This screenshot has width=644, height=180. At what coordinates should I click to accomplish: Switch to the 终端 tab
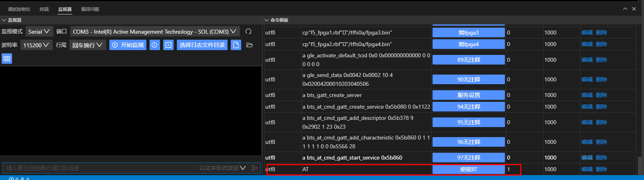[44, 9]
